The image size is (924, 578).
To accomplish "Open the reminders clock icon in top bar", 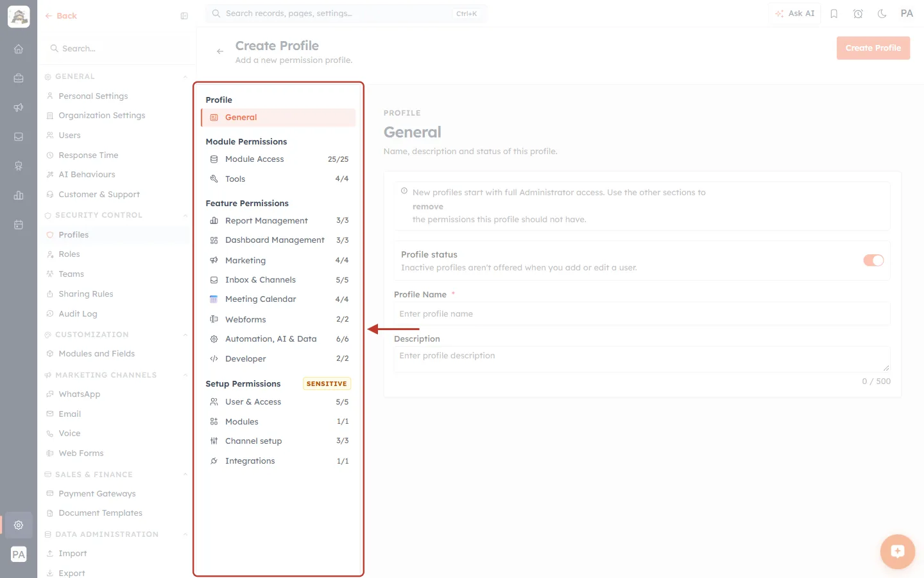I will click(858, 13).
